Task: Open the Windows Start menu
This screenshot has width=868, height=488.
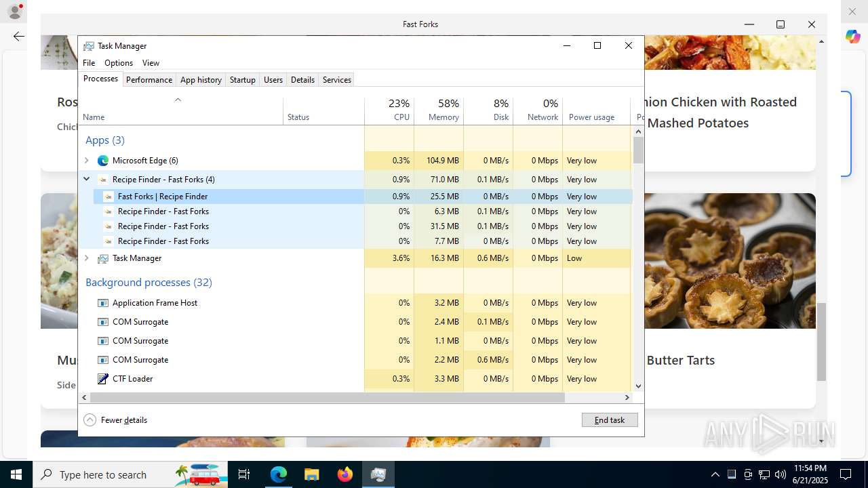Action: [x=16, y=474]
